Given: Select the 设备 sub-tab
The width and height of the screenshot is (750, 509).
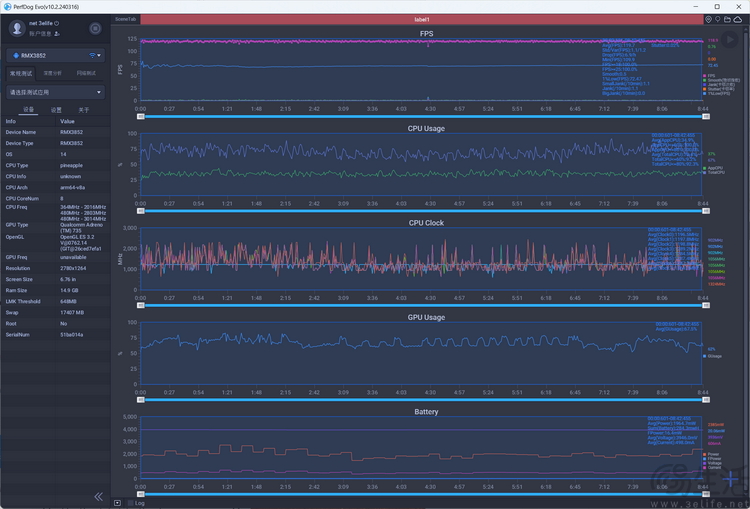Looking at the screenshot, I should (29, 110).
